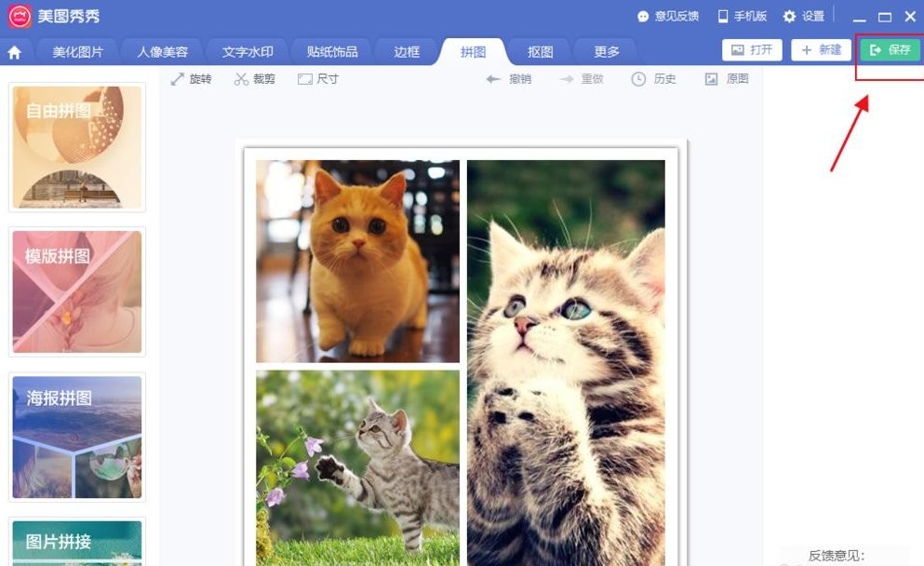Switch to the 美化图片 tab
This screenshot has height=566, width=924.
tap(78, 52)
